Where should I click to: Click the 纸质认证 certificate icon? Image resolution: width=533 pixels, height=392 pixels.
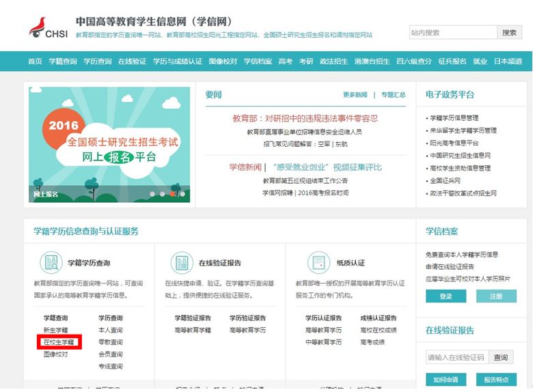pyautogui.click(x=318, y=262)
